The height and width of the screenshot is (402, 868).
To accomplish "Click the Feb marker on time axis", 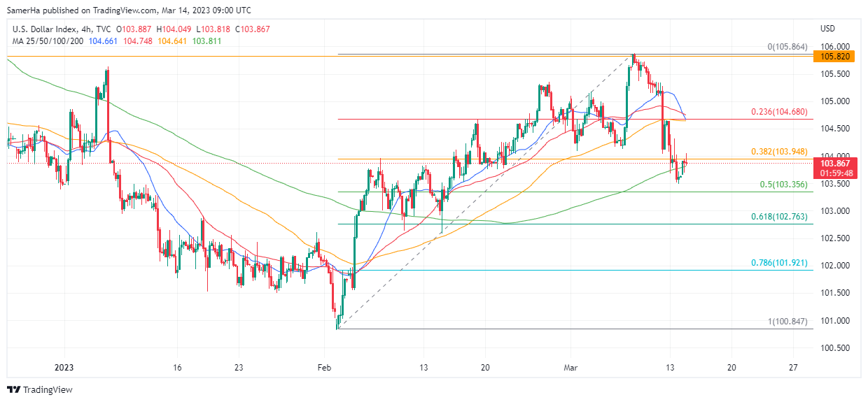I will click(323, 367).
